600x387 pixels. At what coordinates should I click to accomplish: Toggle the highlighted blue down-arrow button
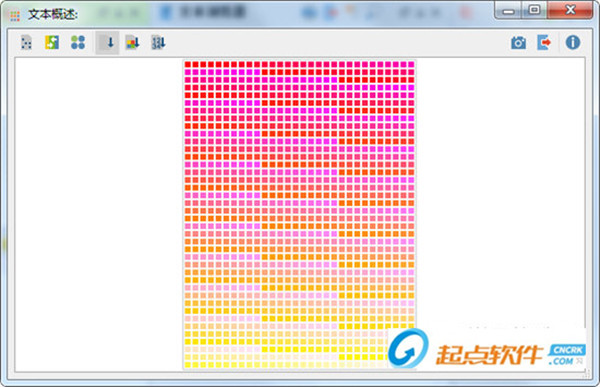pos(107,42)
